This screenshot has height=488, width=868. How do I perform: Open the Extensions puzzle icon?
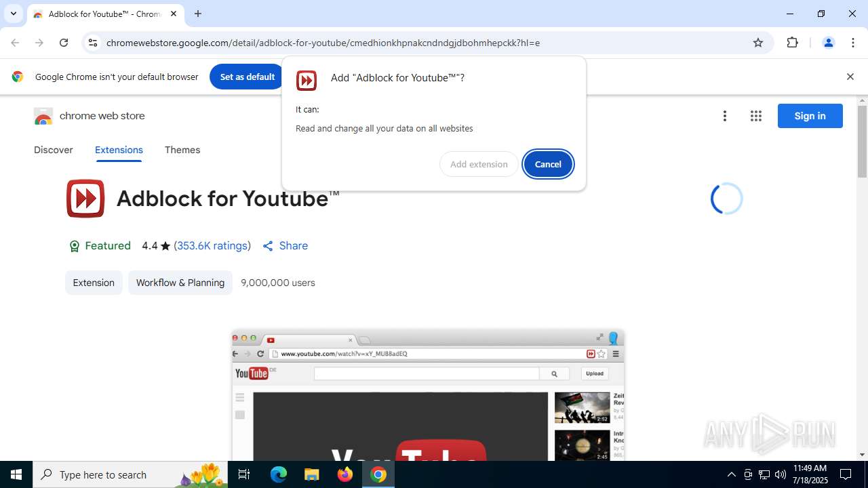pyautogui.click(x=792, y=43)
